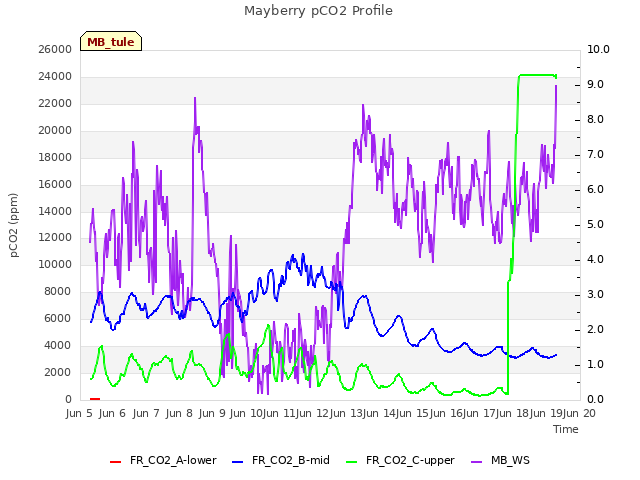
Task: Click the 9.0 right axis tick label
Action: (595, 84)
